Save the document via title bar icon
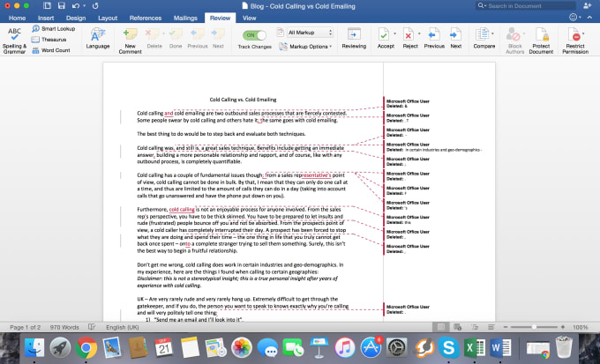 coord(61,6)
